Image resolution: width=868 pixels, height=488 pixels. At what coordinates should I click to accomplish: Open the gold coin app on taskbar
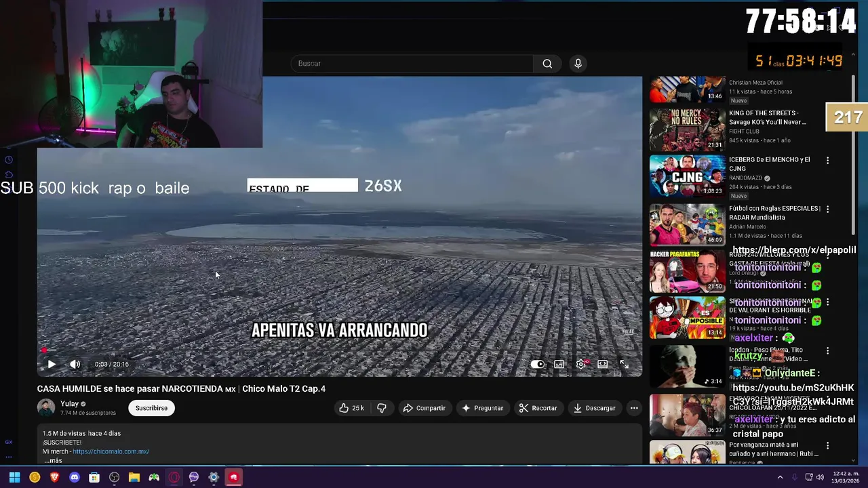35,477
